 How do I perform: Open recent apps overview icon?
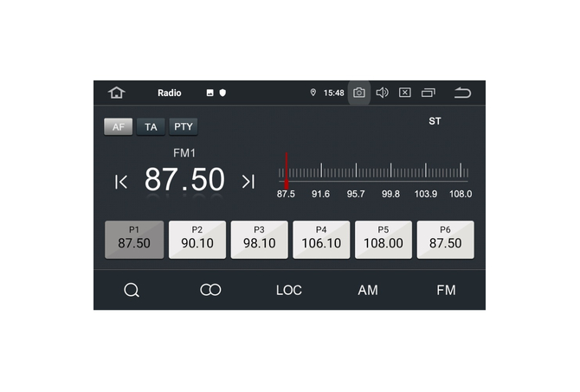coord(429,93)
